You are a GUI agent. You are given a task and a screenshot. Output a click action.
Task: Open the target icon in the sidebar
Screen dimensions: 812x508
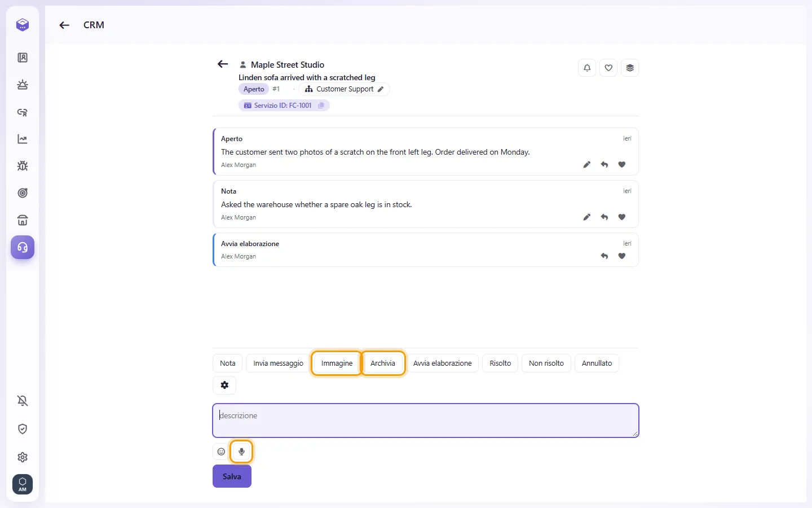tap(23, 193)
